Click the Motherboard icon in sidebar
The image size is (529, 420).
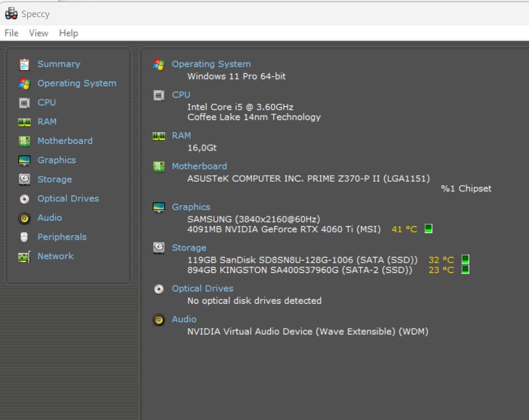click(x=24, y=141)
